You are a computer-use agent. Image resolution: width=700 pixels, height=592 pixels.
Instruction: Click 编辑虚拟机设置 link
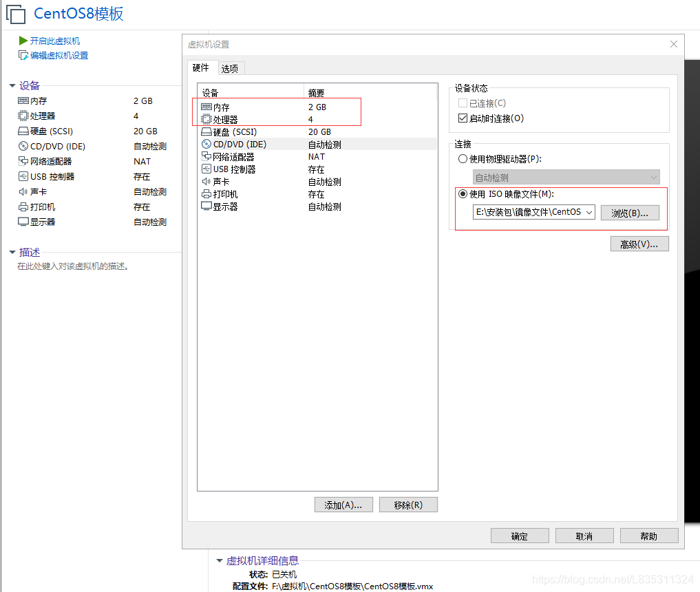point(59,55)
